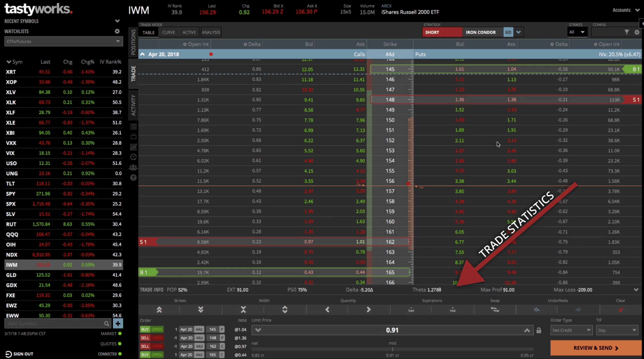Viewport: 644px width, 359px height.
Task: Switch to the CURVE trade mode tab
Action: click(169, 32)
